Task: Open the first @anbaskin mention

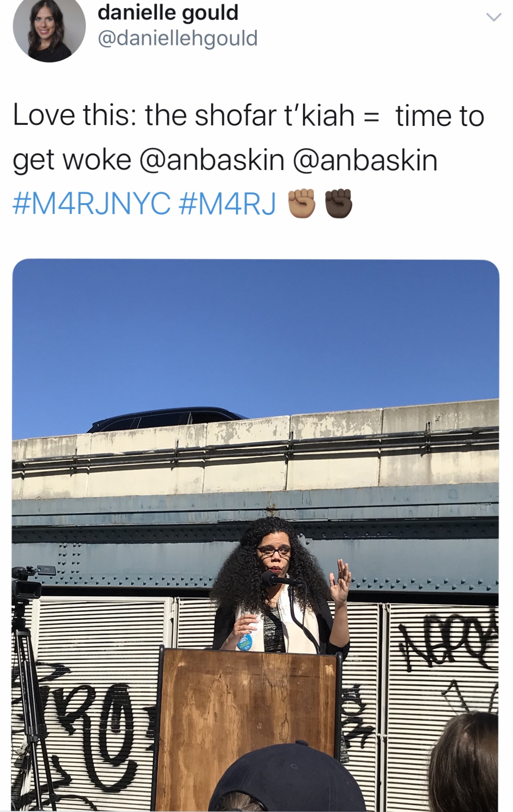Action: [x=212, y=160]
